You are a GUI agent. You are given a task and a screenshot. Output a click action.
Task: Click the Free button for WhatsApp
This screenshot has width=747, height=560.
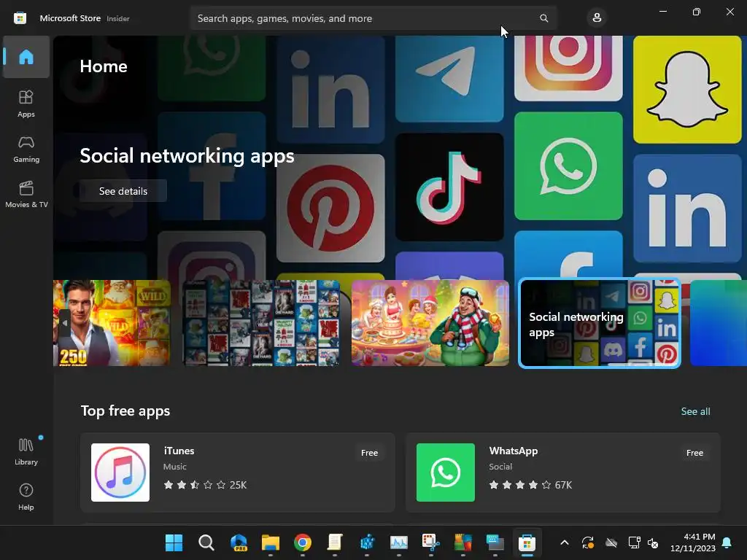coord(694,453)
